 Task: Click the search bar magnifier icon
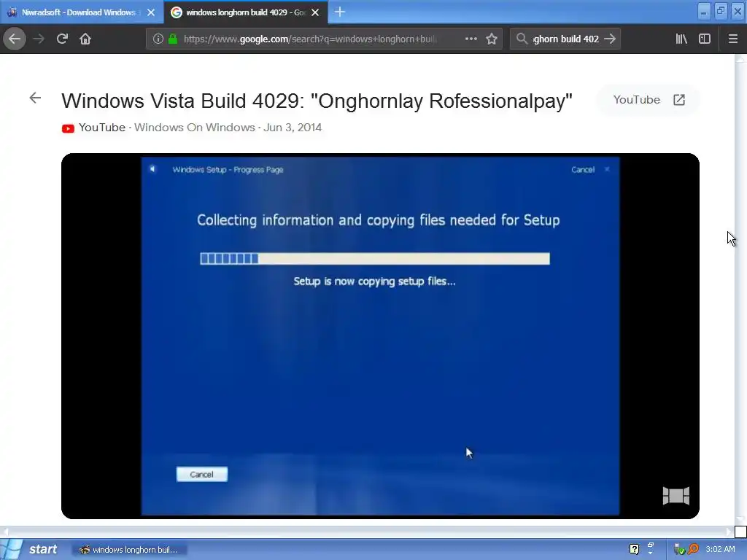(522, 39)
